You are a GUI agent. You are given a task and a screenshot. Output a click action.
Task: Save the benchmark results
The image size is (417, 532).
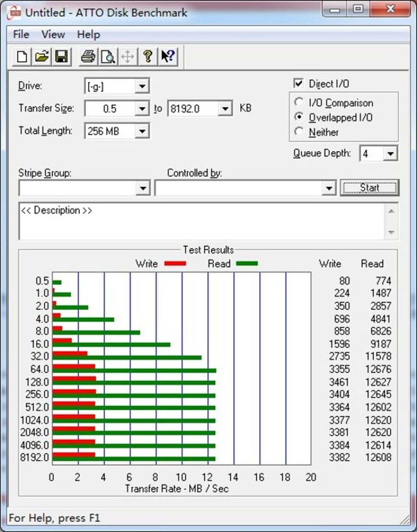point(61,56)
